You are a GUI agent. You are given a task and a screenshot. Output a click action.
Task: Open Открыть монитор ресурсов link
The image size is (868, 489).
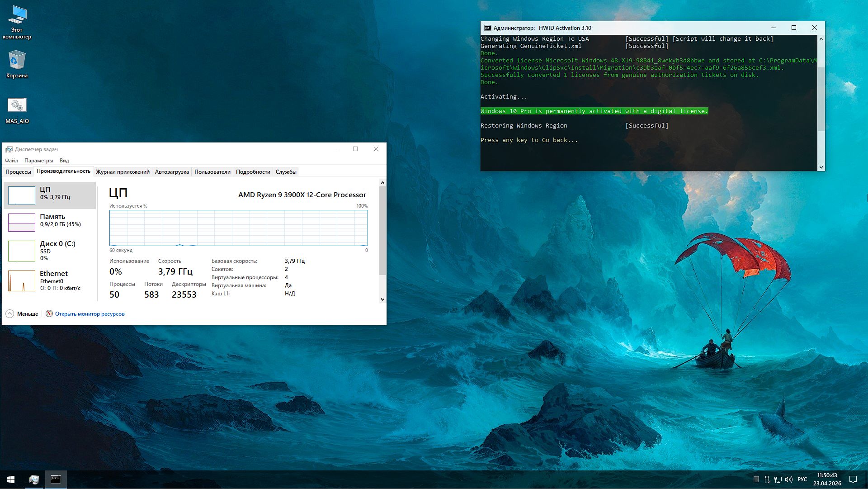click(x=90, y=313)
